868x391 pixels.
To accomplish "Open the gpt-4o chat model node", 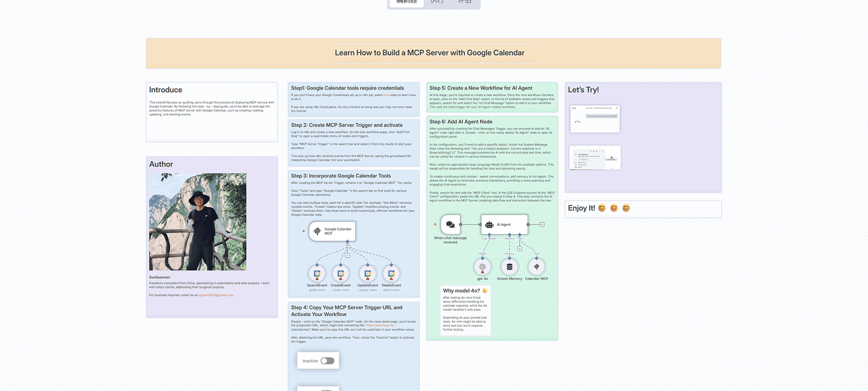I will click(x=482, y=267).
